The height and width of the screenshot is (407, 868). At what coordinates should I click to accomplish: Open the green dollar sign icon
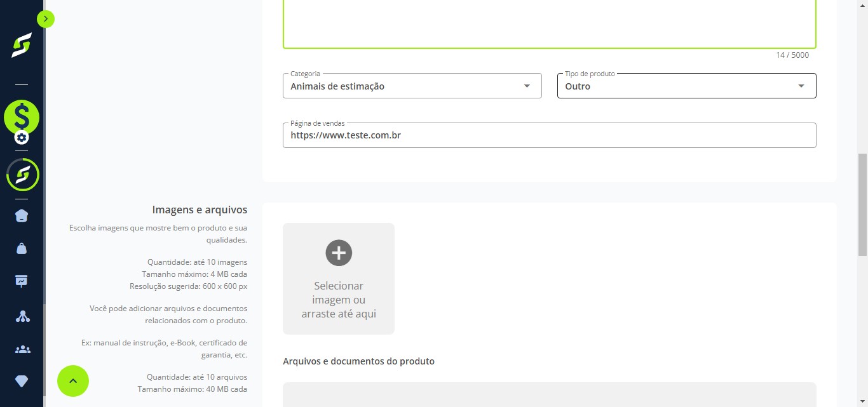click(x=22, y=117)
